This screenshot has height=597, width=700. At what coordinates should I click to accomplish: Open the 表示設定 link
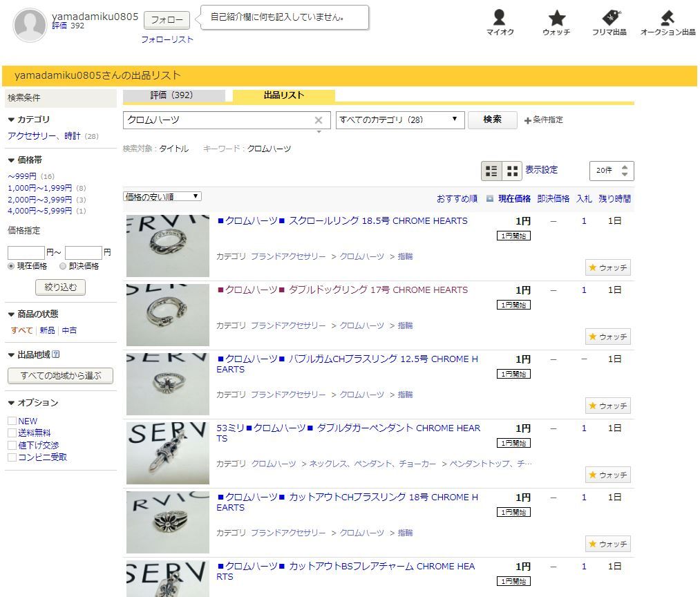pos(541,170)
